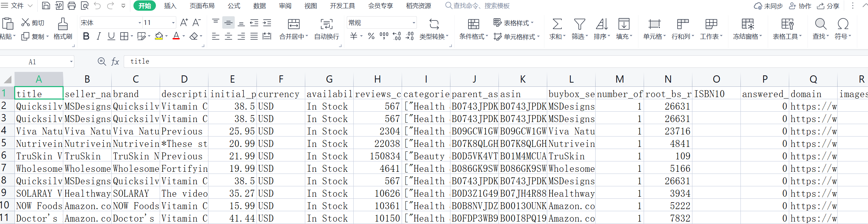
Task: Click the Save icon in quick access bar
Action: point(46,6)
